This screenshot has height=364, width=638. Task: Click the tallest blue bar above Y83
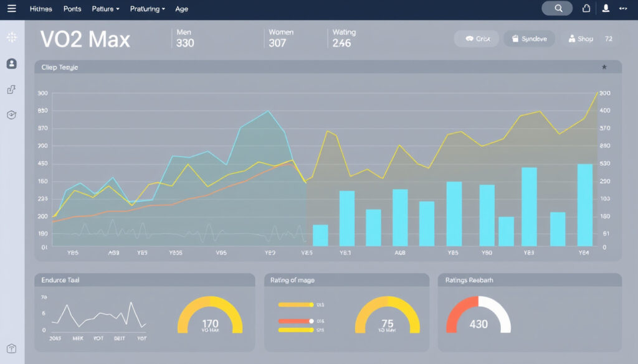pos(529,207)
